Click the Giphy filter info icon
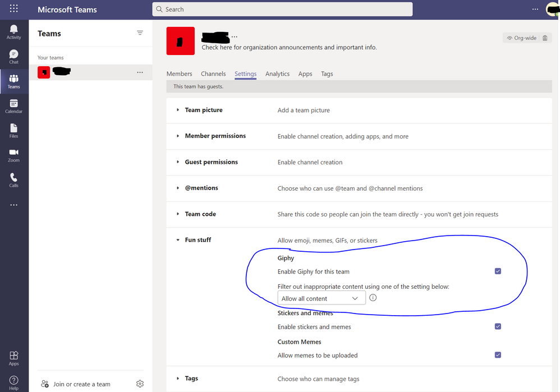Viewport: 560px width, 392px height. 373,298
